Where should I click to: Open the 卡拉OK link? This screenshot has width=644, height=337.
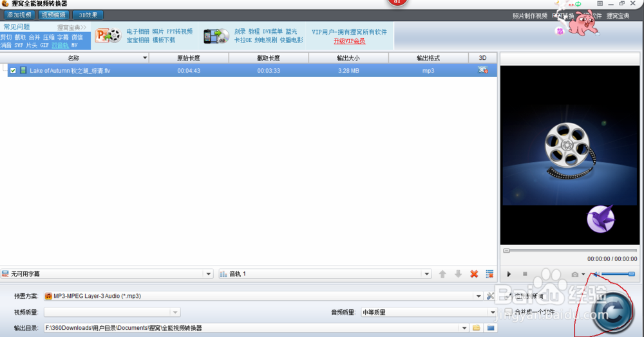243,40
